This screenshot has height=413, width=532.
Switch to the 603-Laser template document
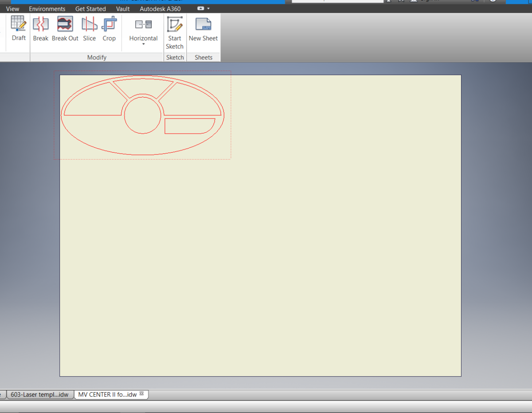(40, 394)
